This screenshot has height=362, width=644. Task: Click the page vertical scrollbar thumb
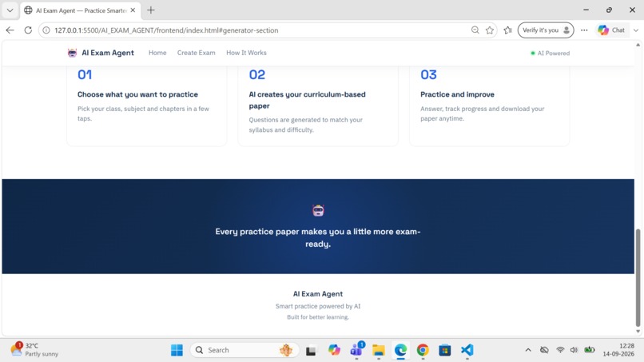click(x=638, y=278)
